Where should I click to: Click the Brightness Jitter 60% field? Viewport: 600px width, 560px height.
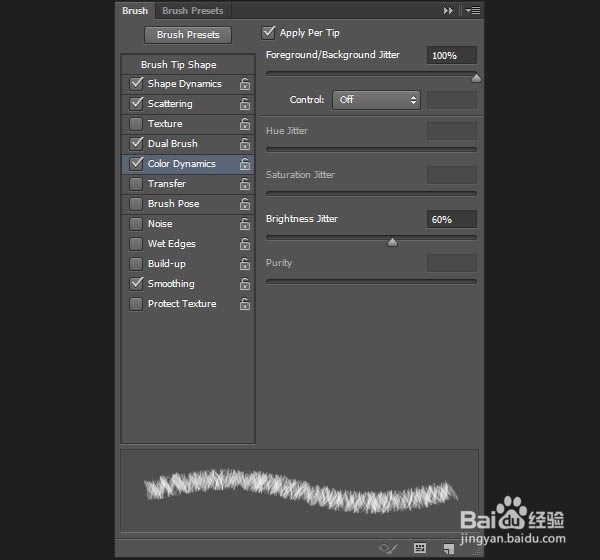click(452, 219)
